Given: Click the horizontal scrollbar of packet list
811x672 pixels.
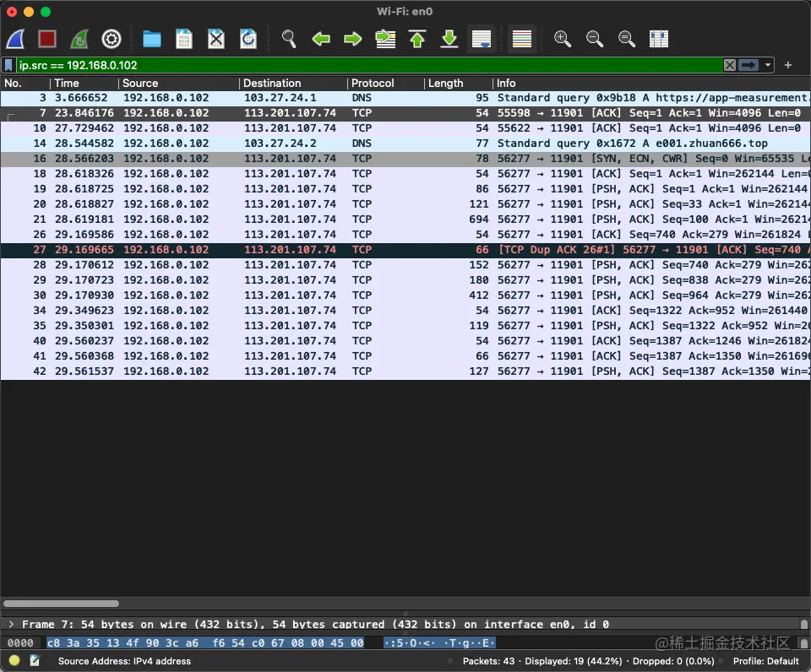Looking at the screenshot, I should click(61, 604).
